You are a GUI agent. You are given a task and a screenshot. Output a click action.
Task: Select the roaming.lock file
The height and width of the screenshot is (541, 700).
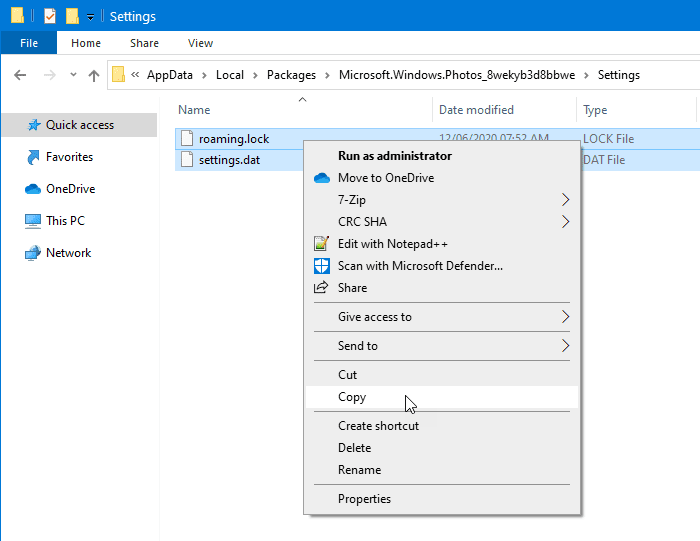point(233,139)
